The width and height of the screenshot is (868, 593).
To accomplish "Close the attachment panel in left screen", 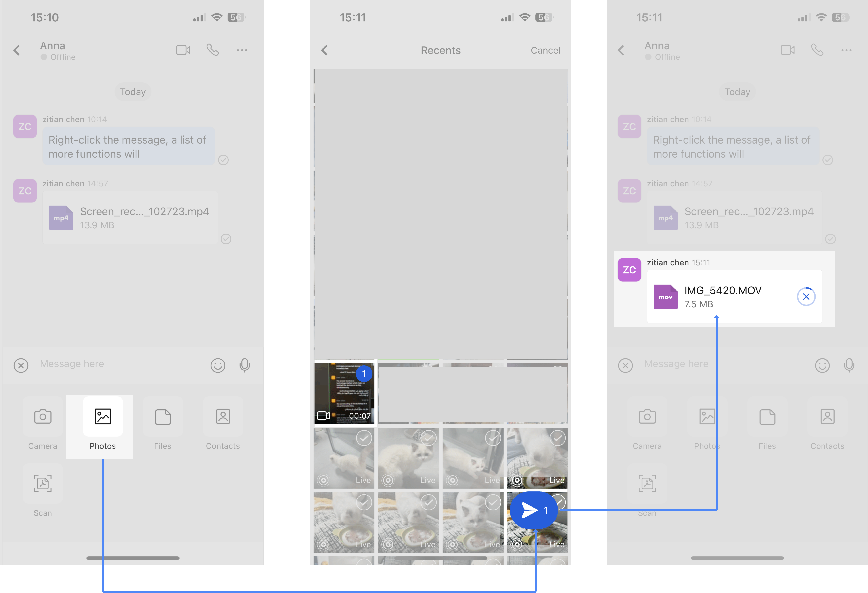I will click(21, 365).
